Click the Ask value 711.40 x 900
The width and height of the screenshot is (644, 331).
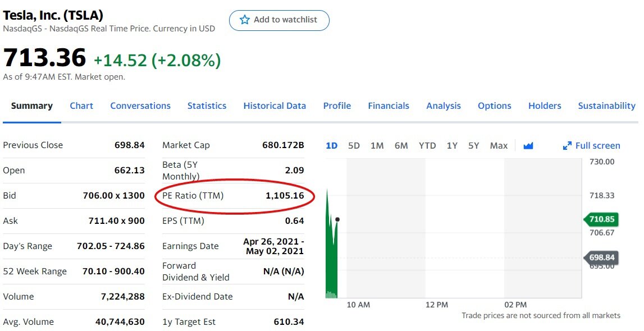pos(117,221)
